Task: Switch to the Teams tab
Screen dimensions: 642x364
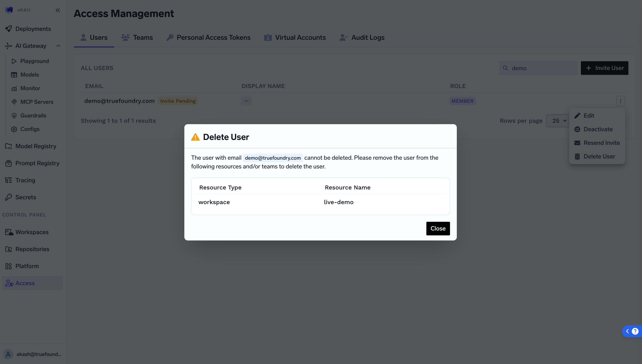Action: pyautogui.click(x=137, y=37)
